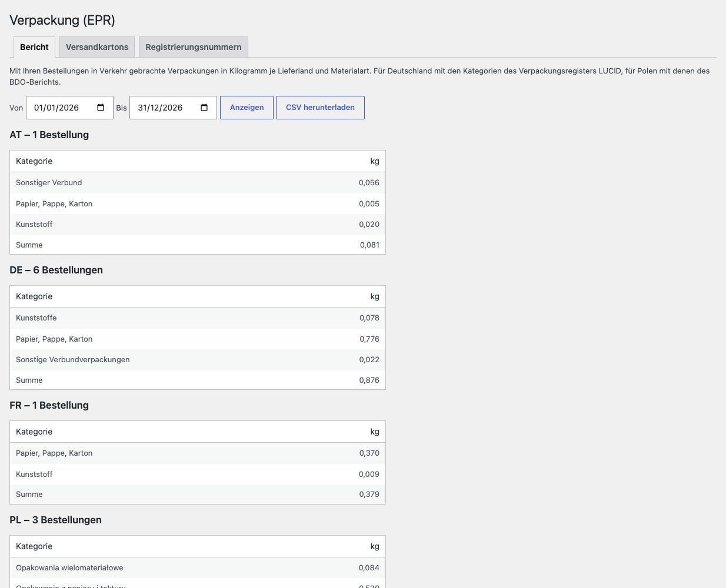The image size is (726, 588).
Task: Click 'Papier, Pappe, Karton' in the DE table
Action: pos(54,339)
